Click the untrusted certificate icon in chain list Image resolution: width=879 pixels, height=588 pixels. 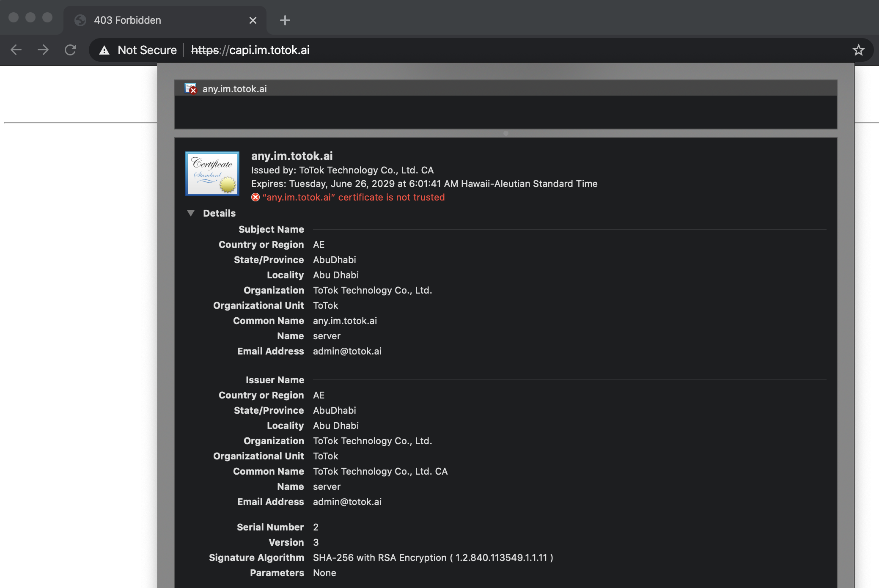(191, 88)
